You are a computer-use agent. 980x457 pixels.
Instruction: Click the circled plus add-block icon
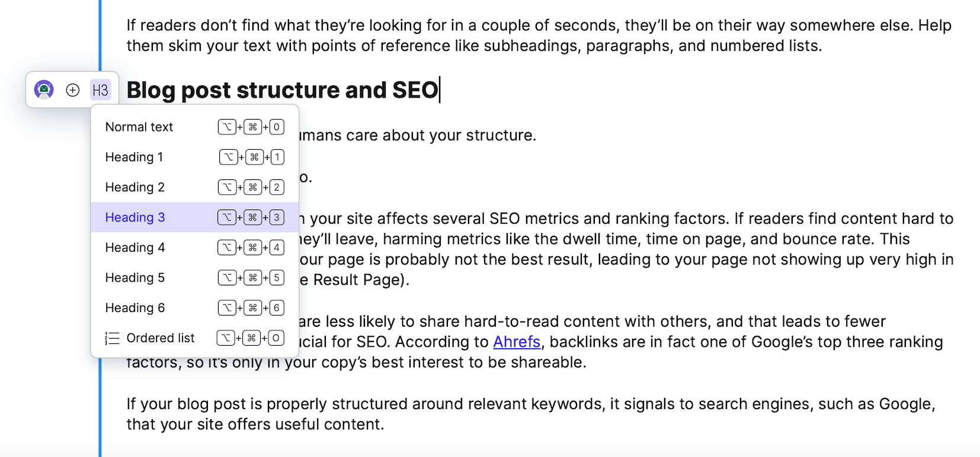tap(73, 90)
